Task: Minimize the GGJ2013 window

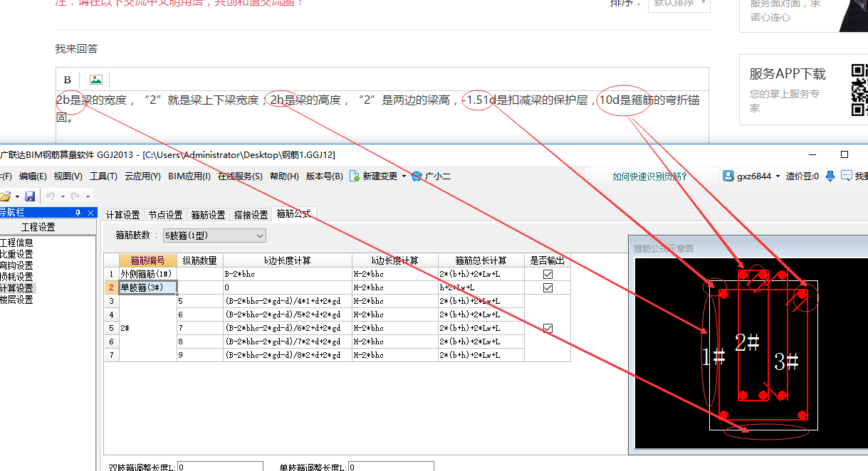Action: [812, 154]
